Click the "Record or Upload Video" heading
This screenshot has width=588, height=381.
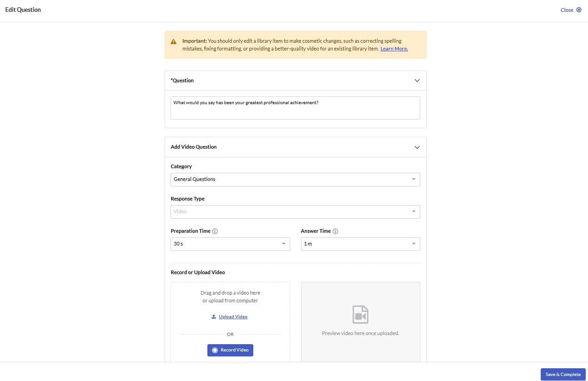[x=198, y=273]
